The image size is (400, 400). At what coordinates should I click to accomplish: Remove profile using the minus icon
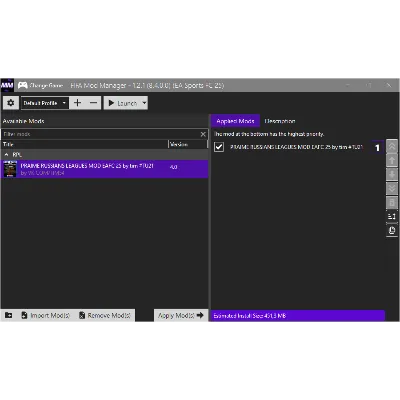pos(93,103)
